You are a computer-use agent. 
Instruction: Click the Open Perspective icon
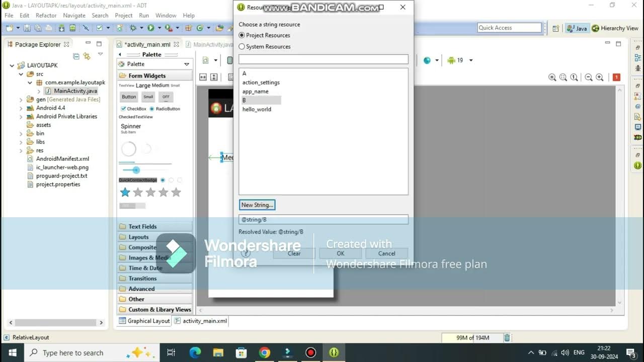(x=555, y=28)
